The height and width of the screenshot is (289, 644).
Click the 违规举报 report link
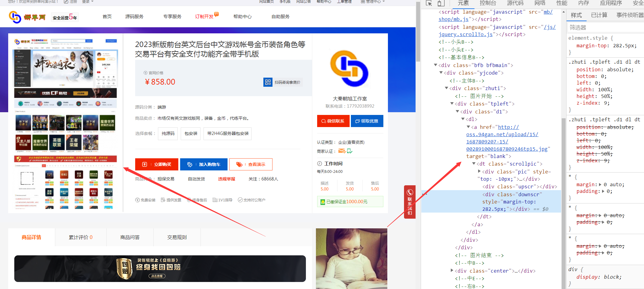227,179
